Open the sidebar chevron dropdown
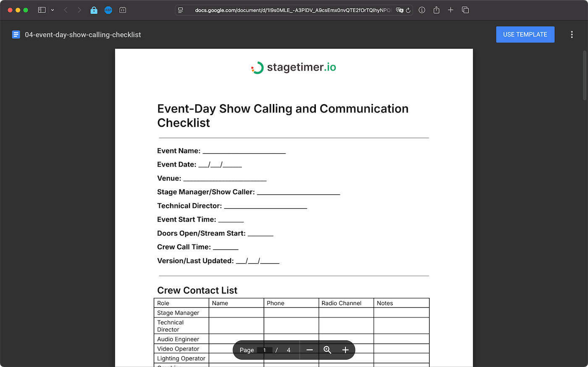 (x=52, y=10)
